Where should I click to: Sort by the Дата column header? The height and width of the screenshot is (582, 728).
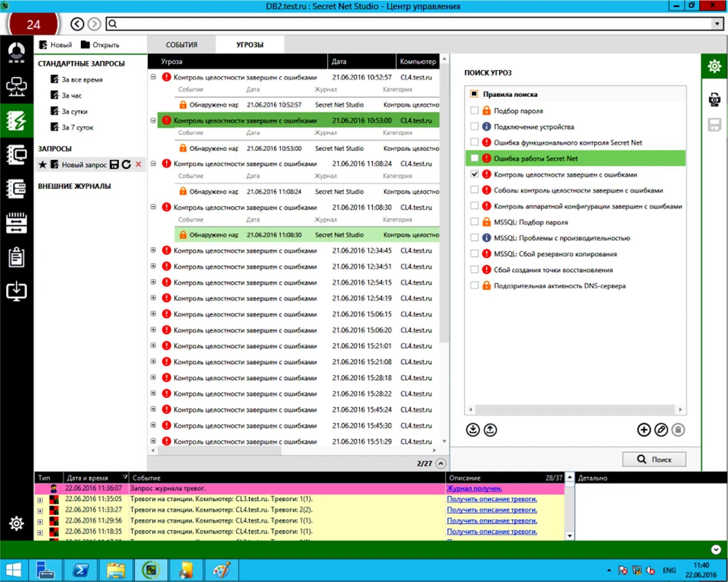tap(361, 61)
